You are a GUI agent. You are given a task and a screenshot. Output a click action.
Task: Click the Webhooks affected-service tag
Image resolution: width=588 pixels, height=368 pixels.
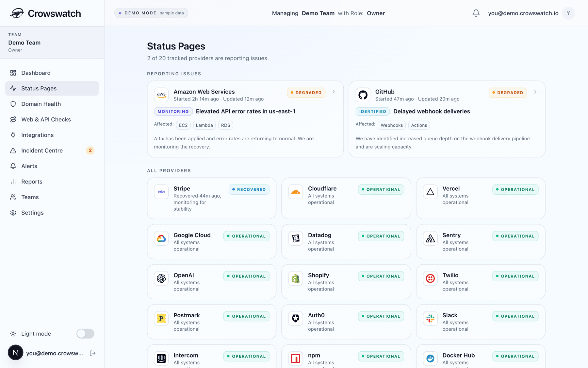tap(392, 125)
